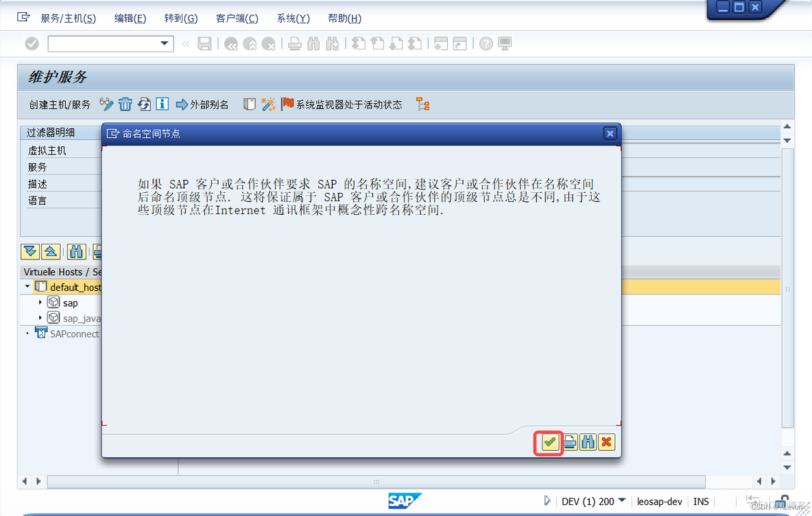
Task: Click the display/change glasses-pencil icon
Action: click(x=107, y=105)
